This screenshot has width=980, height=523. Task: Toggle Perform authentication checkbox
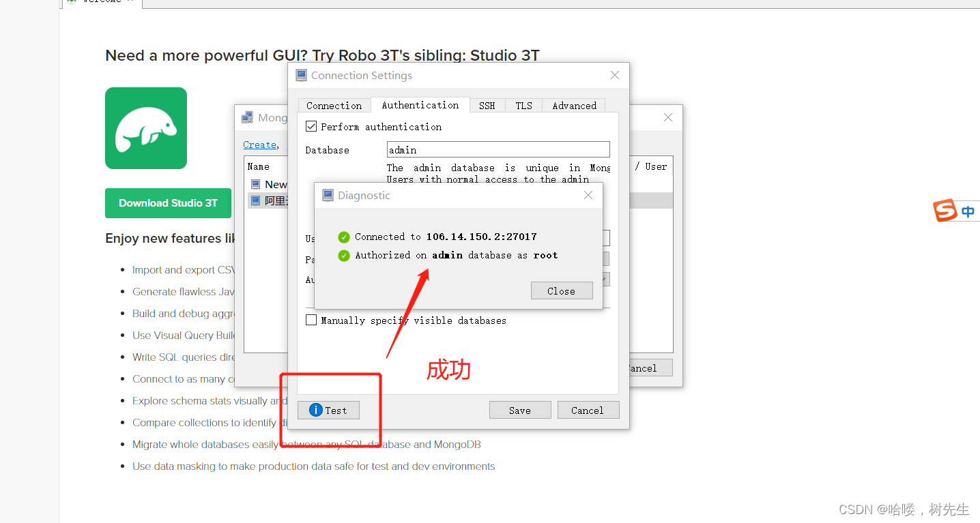(311, 127)
